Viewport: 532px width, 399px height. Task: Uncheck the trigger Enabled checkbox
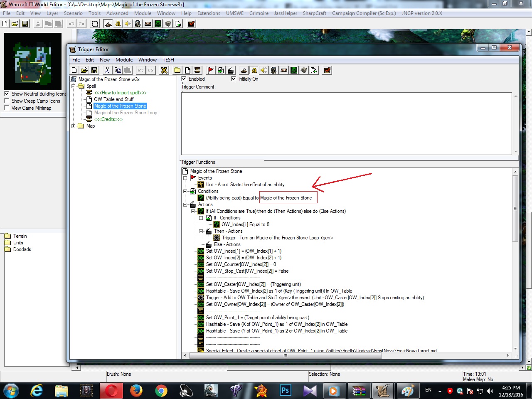pos(184,79)
